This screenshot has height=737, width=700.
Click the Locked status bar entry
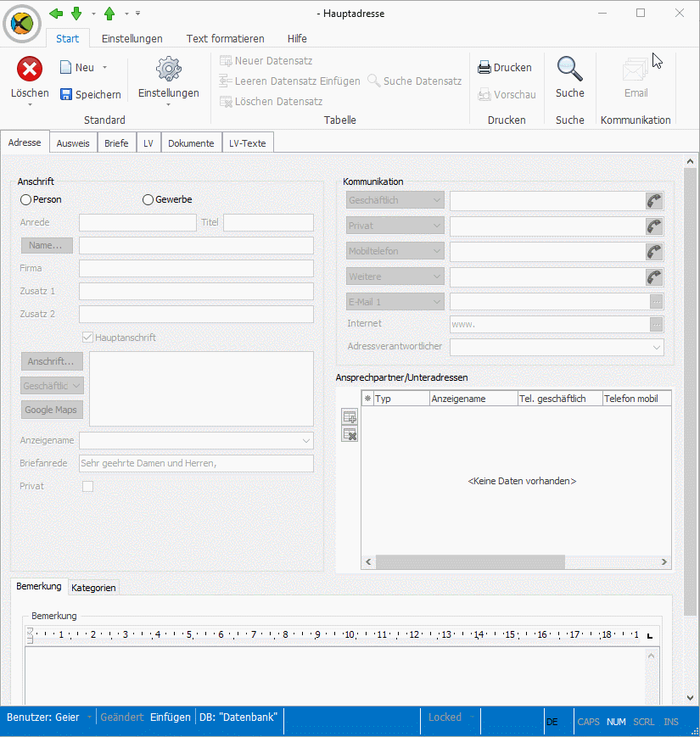click(445, 717)
